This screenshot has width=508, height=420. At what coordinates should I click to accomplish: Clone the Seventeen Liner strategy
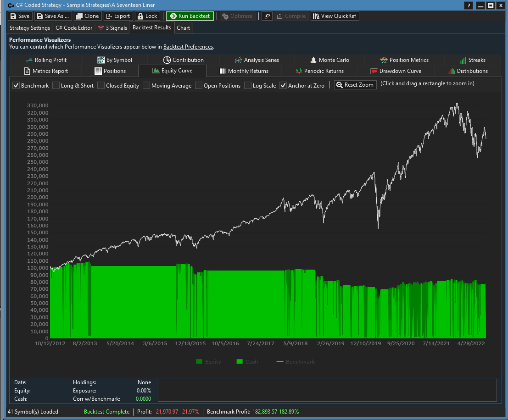pos(87,16)
